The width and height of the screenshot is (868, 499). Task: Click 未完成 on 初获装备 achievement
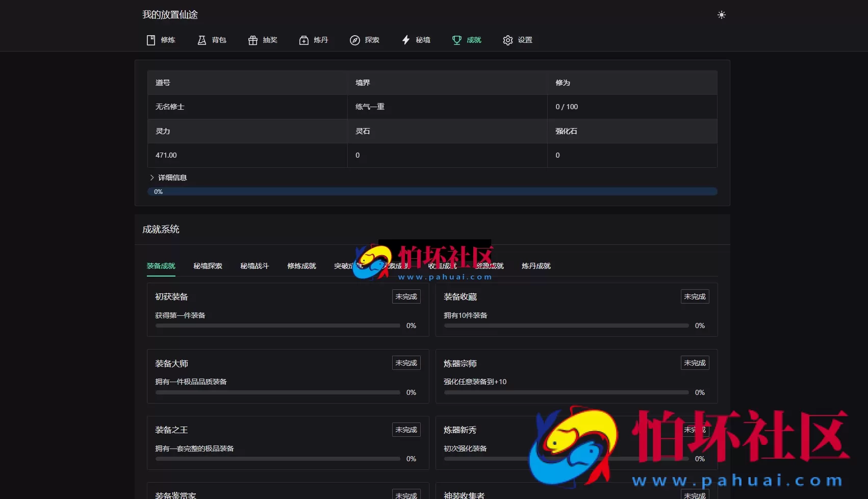[x=406, y=296]
